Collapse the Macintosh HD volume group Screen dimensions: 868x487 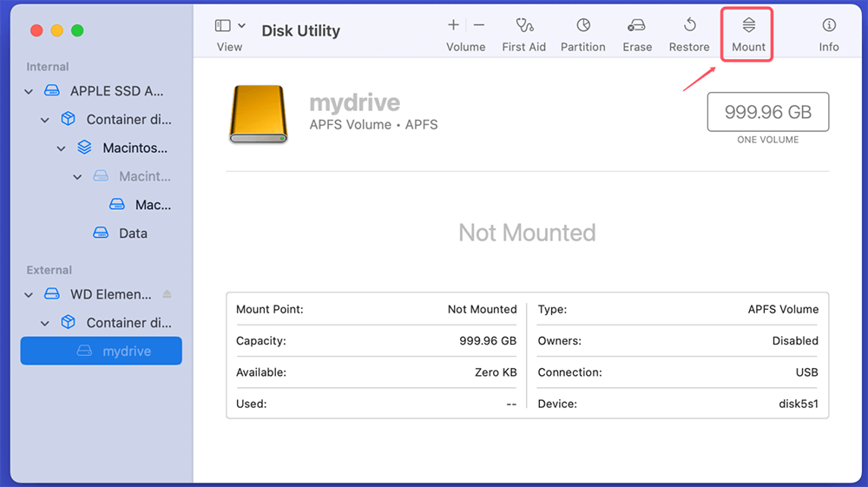pyautogui.click(x=62, y=148)
